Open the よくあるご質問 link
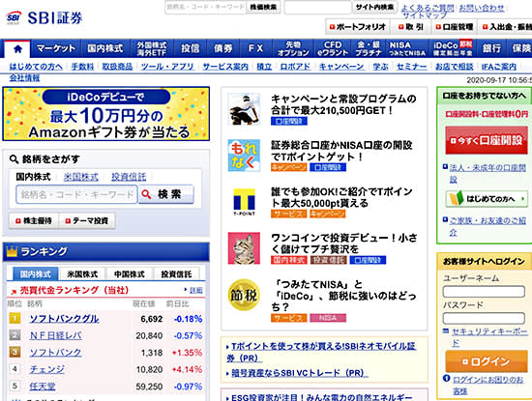Image resolution: width=532 pixels, height=401 pixels. [x=428, y=8]
